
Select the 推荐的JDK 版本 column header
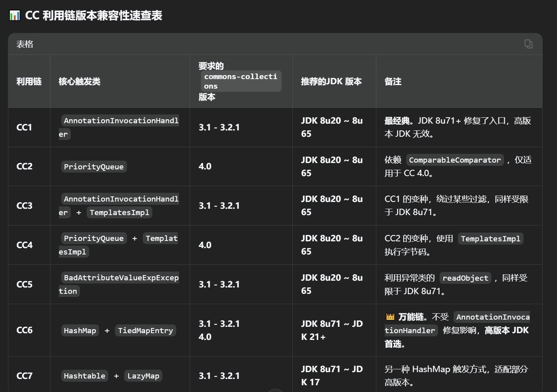(x=331, y=82)
